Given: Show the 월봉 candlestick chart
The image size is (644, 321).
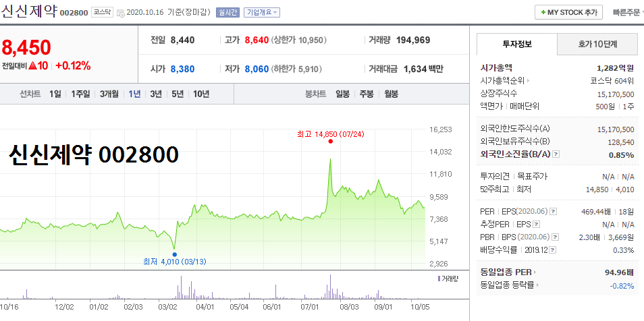Looking at the screenshot, I should pos(392,94).
